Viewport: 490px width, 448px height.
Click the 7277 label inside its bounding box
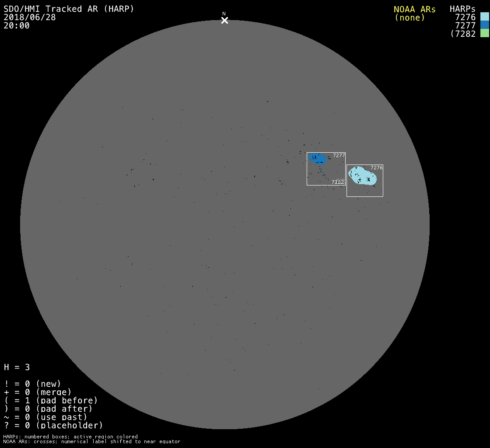click(x=339, y=155)
